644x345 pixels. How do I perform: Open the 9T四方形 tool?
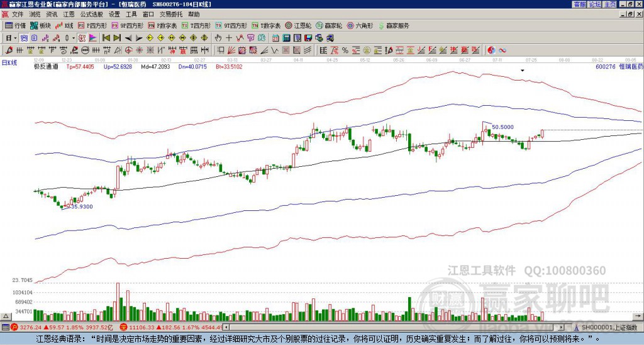231,25
